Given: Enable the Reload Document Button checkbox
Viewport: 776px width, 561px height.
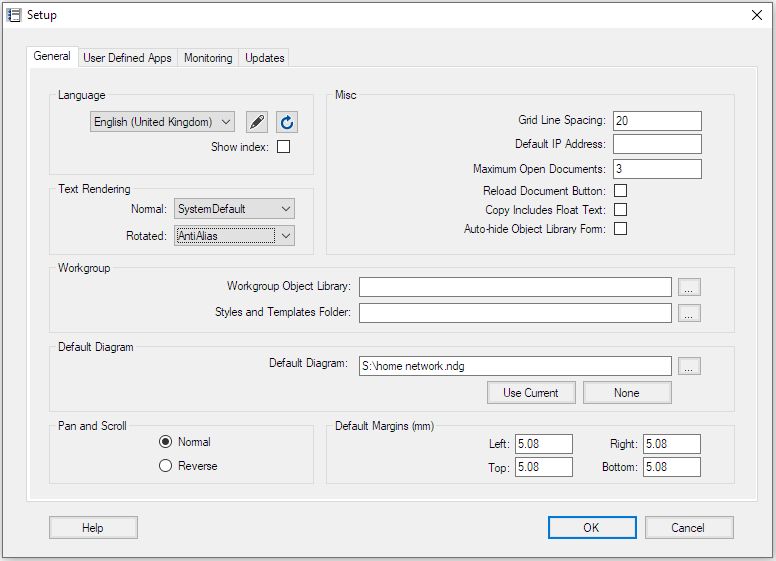Looking at the screenshot, I should [620, 191].
